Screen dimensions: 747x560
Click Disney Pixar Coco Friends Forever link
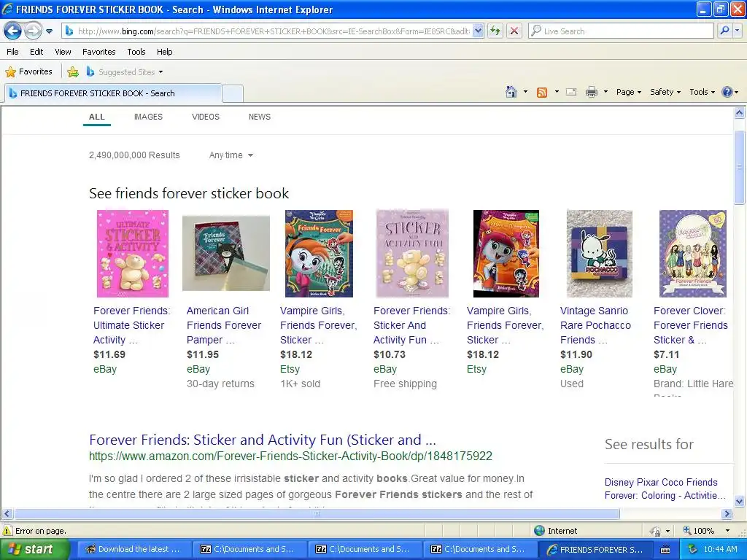click(665, 489)
